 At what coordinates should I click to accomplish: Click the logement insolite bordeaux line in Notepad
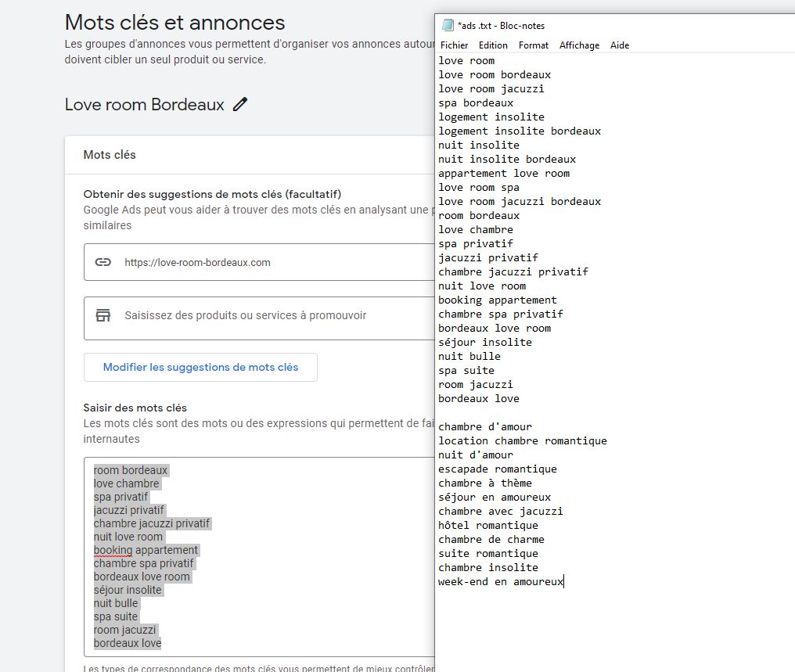click(520, 131)
